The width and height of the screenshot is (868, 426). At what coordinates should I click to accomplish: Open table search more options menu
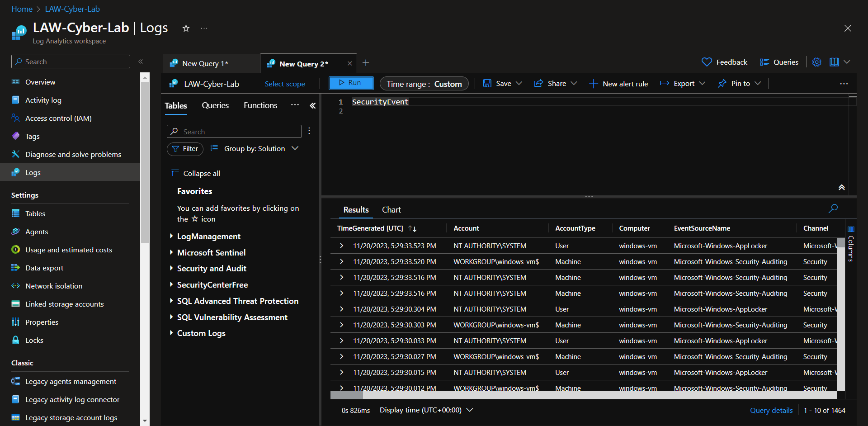click(x=309, y=131)
